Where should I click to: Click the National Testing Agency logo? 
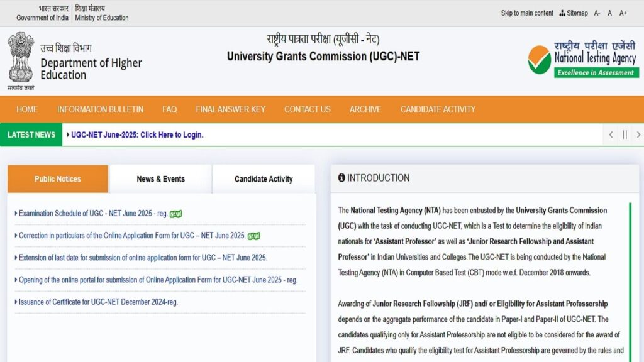pos(583,60)
